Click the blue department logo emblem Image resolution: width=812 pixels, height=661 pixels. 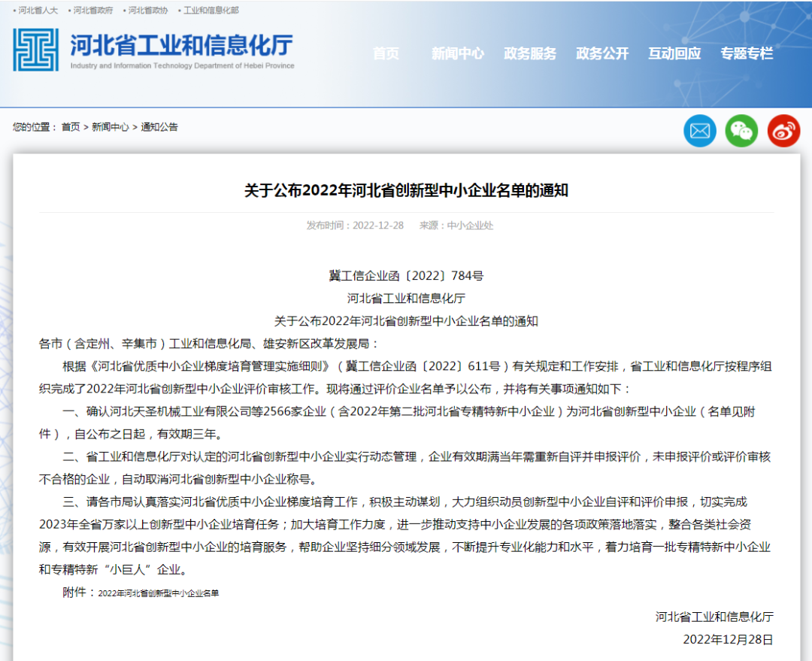tap(35, 50)
